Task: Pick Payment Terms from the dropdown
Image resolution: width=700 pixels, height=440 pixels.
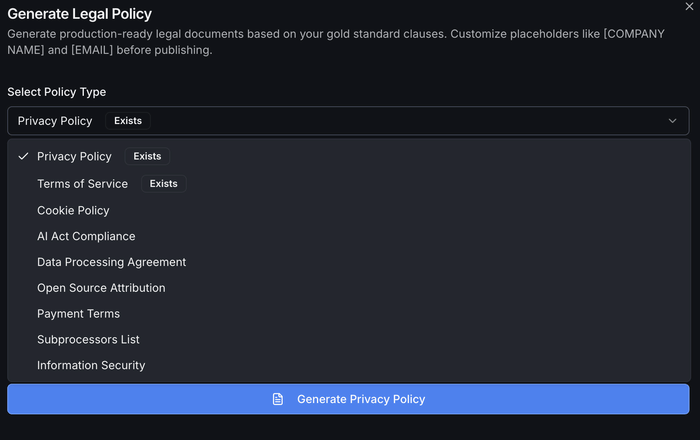Action: (x=78, y=314)
